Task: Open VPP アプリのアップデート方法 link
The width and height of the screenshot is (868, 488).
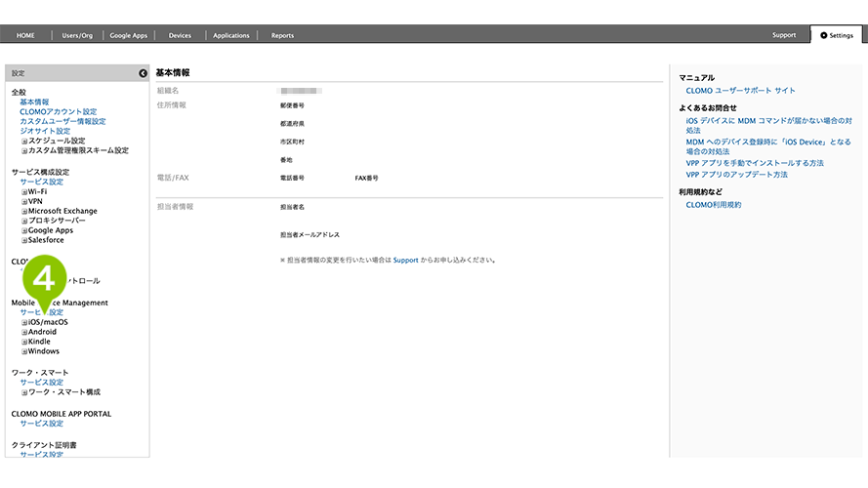Action: [x=736, y=175]
